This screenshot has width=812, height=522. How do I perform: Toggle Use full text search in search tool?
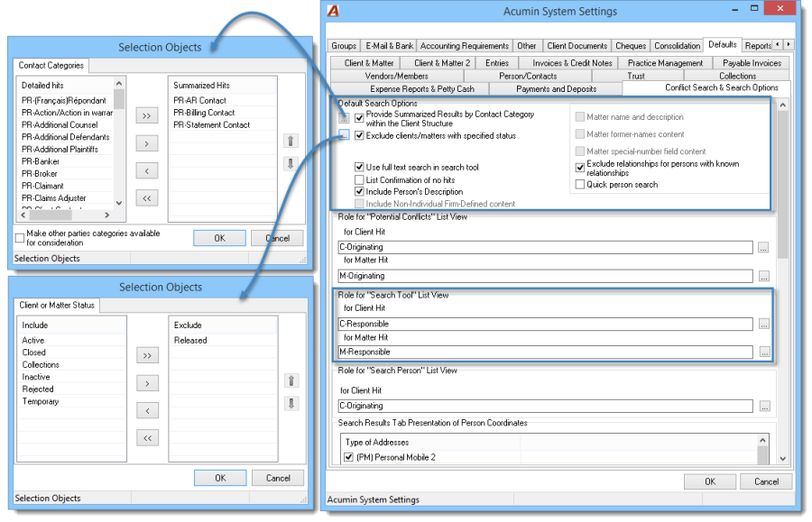[359, 167]
